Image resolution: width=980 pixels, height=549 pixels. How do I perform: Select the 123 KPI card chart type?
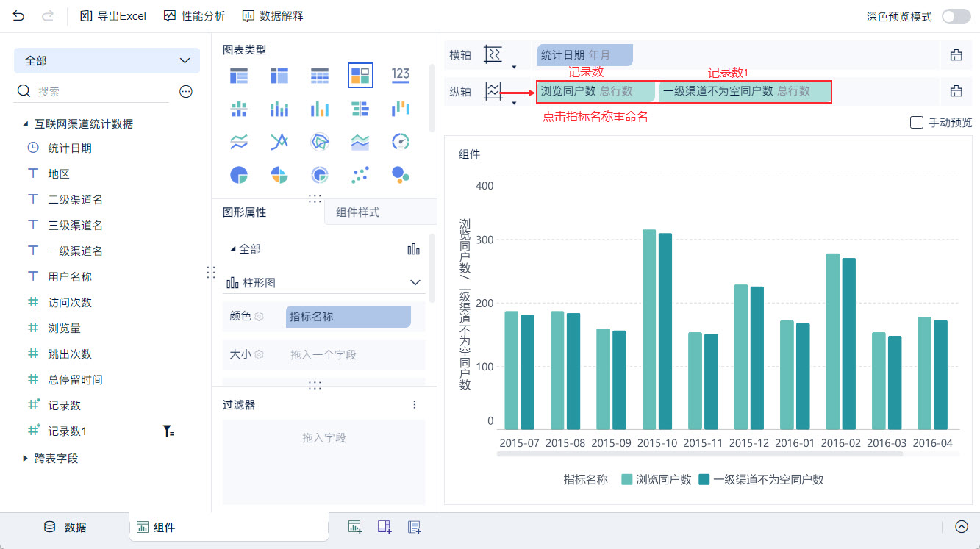pos(401,75)
